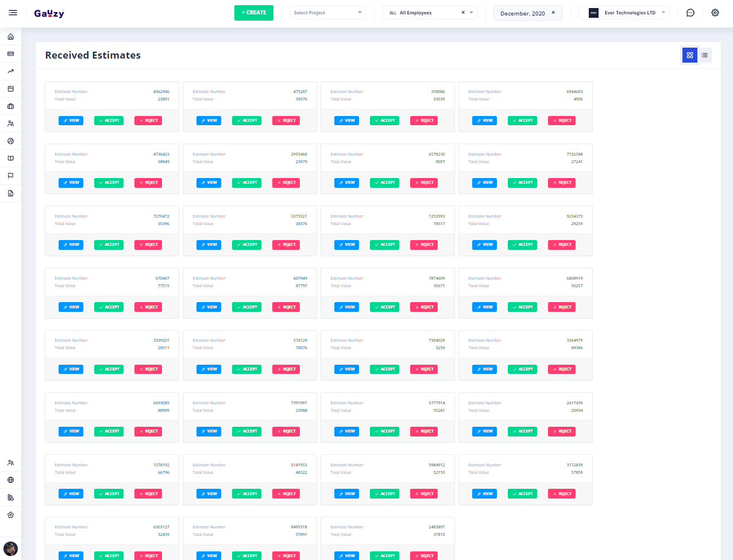The width and height of the screenshot is (733, 560).
Task: Open the flag icon in sidebar
Action: [10, 176]
